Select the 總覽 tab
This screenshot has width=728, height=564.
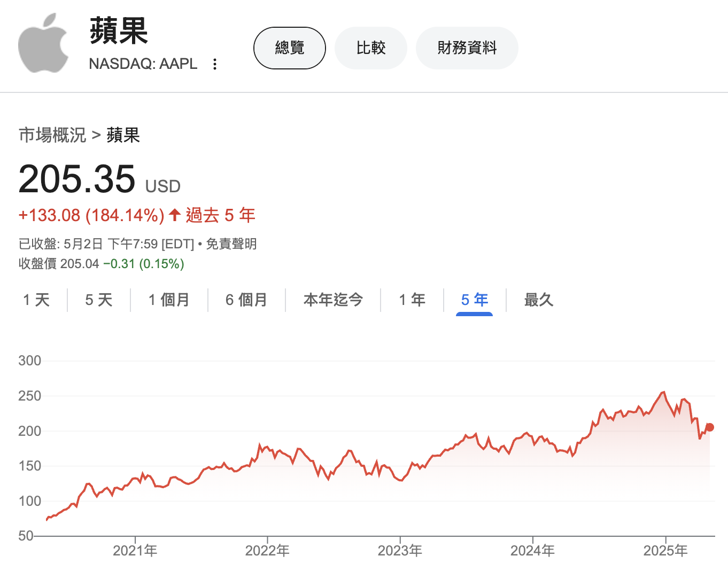pyautogui.click(x=289, y=48)
